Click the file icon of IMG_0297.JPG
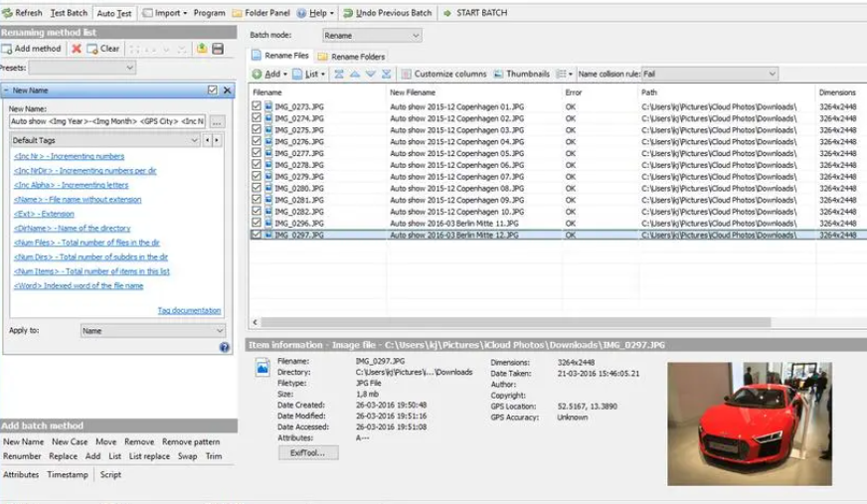 [x=268, y=235]
